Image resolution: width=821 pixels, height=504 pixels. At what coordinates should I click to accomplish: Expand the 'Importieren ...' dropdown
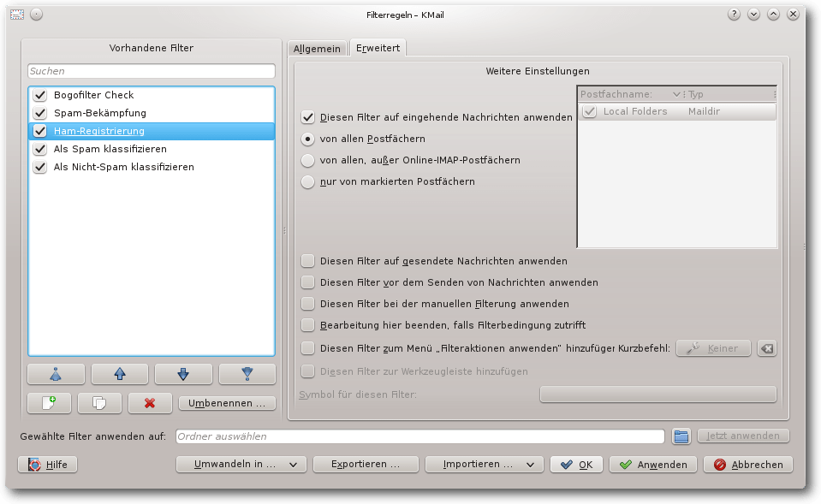[x=485, y=465]
